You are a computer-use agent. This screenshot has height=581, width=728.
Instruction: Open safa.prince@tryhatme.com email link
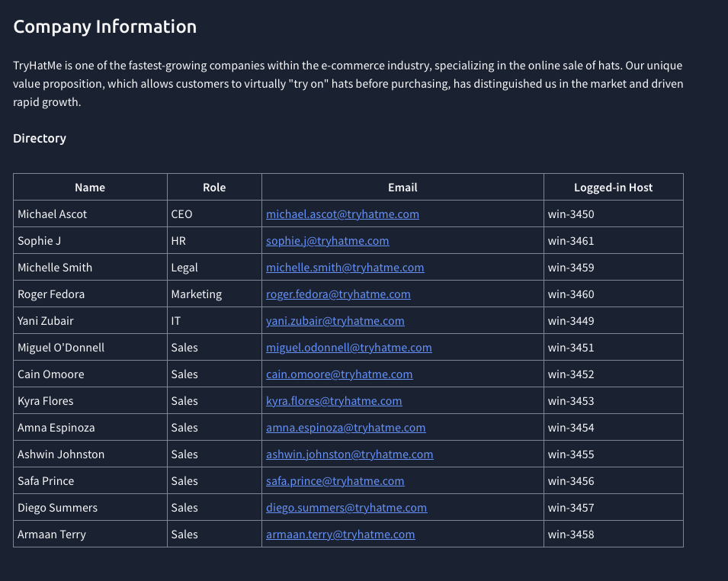335,481
